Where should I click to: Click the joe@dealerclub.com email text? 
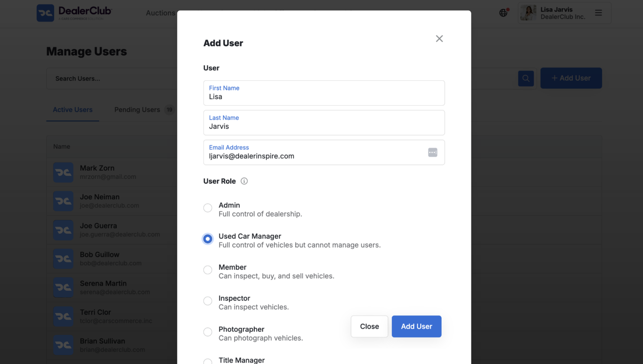pyautogui.click(x=110, y=206)
